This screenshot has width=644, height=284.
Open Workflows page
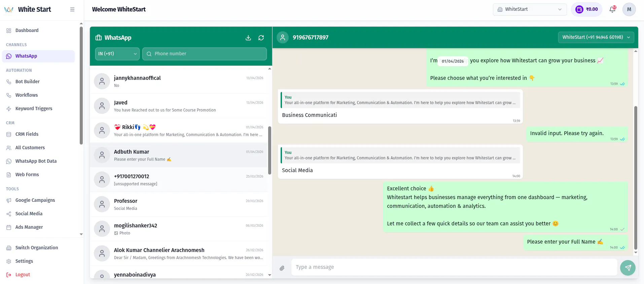pyautogui.click(x=38, y=95)
